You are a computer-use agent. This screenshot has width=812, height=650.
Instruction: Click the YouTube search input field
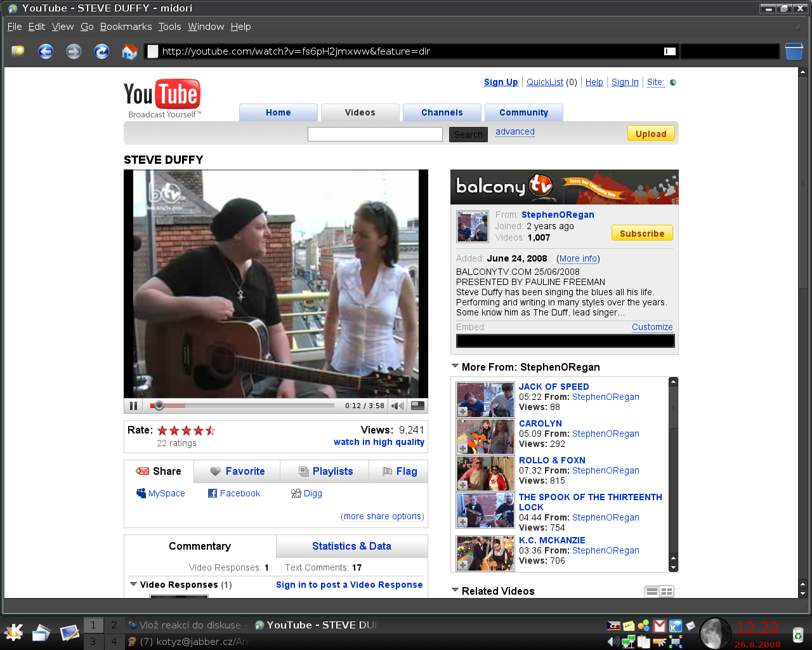375,134
